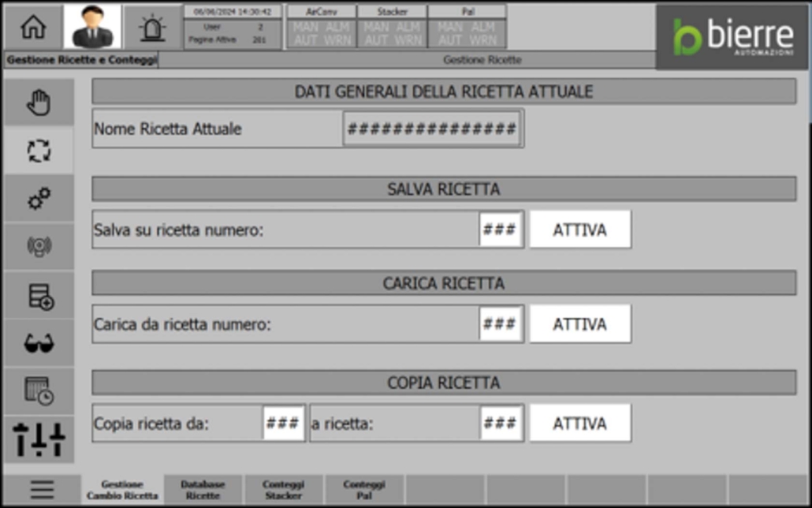Open the scheduled calendar clock icon

(x=39, y=391)
